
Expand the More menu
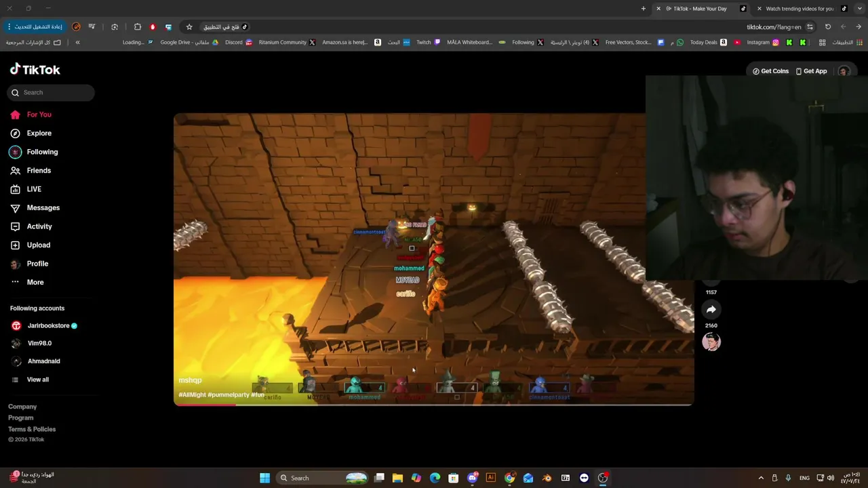point(27,283)
